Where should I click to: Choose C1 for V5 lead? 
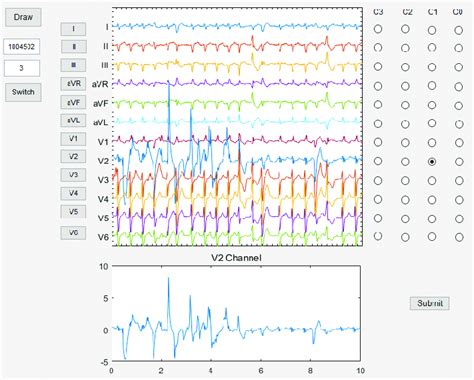432,219
